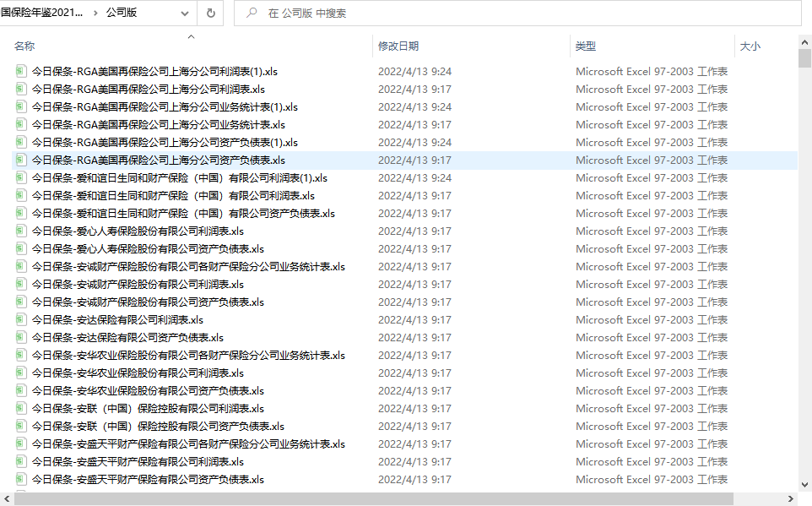Viewport: 812px width, 506px height.
Task: Click date of 安联（中国）保险控股资产负债表.xls row
Action: pos(414,426)
